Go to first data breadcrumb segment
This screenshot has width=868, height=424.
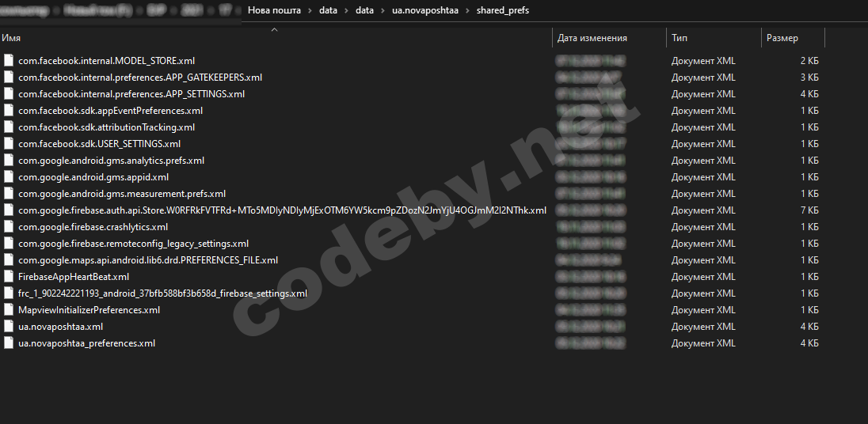(328, 10)
